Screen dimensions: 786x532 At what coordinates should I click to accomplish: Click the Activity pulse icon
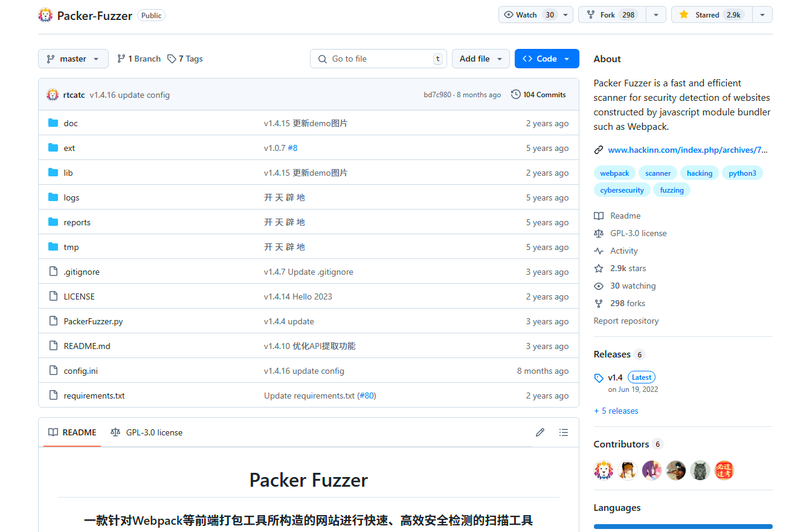pos(599,251)
